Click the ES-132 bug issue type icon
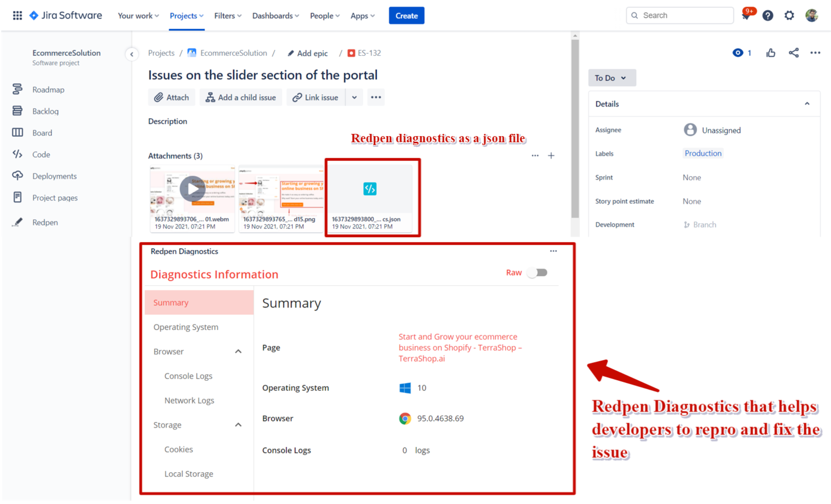 (x=351, y=53)
